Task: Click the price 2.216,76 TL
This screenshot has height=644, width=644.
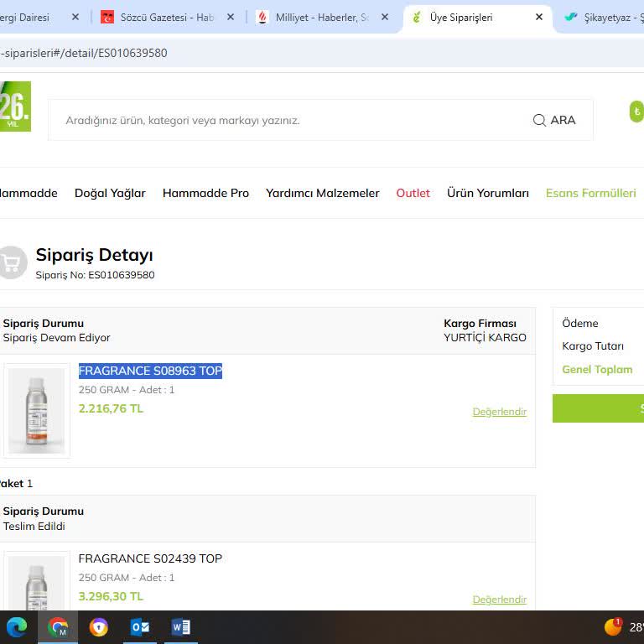Action: 111,408
